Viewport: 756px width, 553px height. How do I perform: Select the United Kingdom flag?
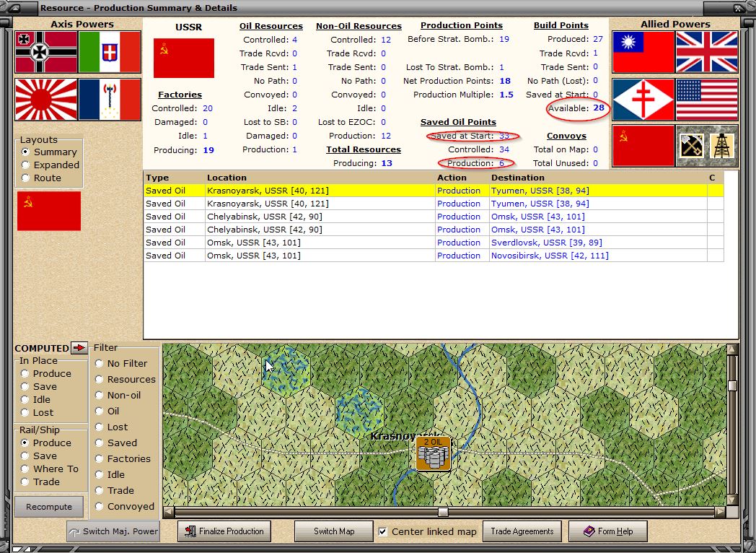[x=707, y=52]
